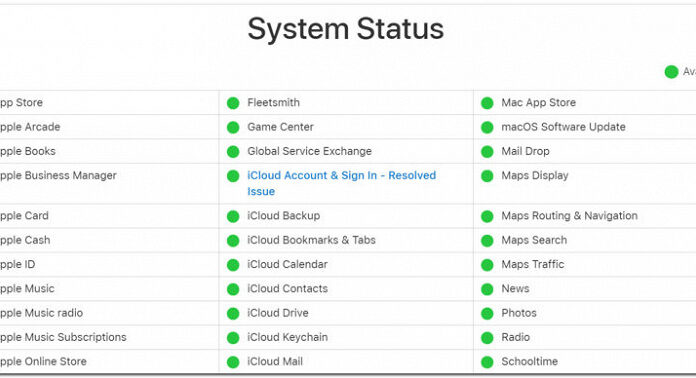Click the green dot beside News
The height and width of the screenshot is (378, 696).
pyautogui.click(x=487, y=289)
